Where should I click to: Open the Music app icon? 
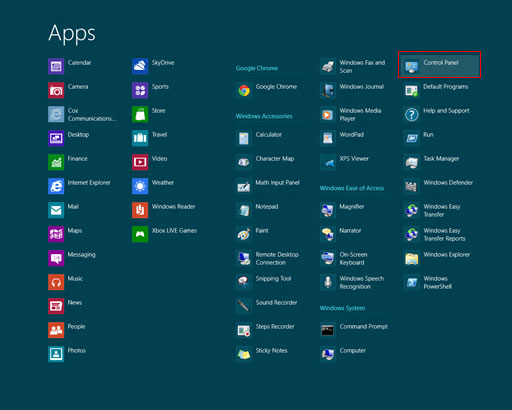[x=56, y=282]
